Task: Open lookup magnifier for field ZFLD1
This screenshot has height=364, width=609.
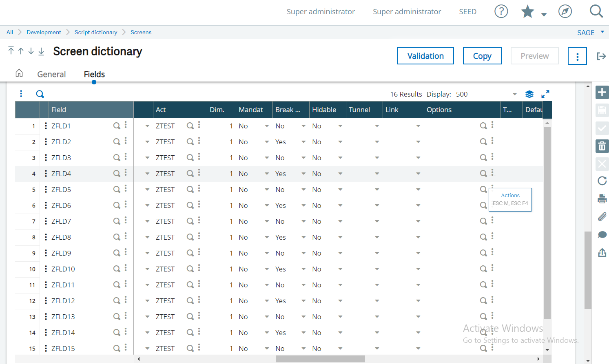Action: (x=117, y=126)
